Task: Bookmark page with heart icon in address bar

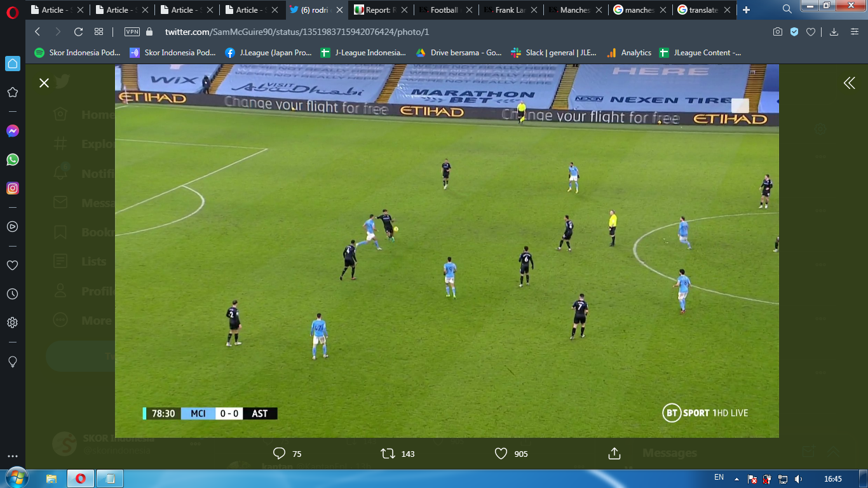Action: (811, 32)
